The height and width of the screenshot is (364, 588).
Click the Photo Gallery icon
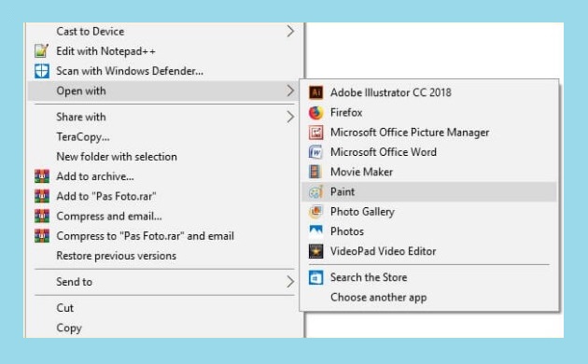point(315,212)
